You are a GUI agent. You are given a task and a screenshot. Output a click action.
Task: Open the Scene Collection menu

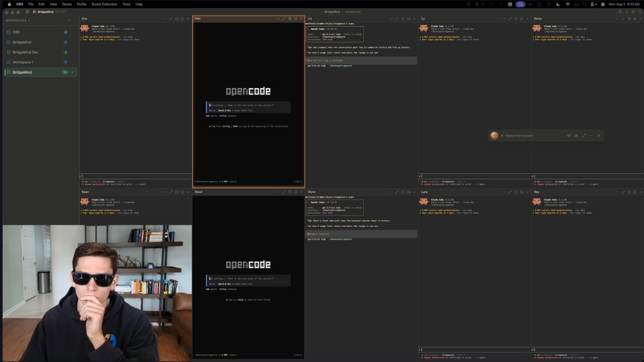point(104,4)
